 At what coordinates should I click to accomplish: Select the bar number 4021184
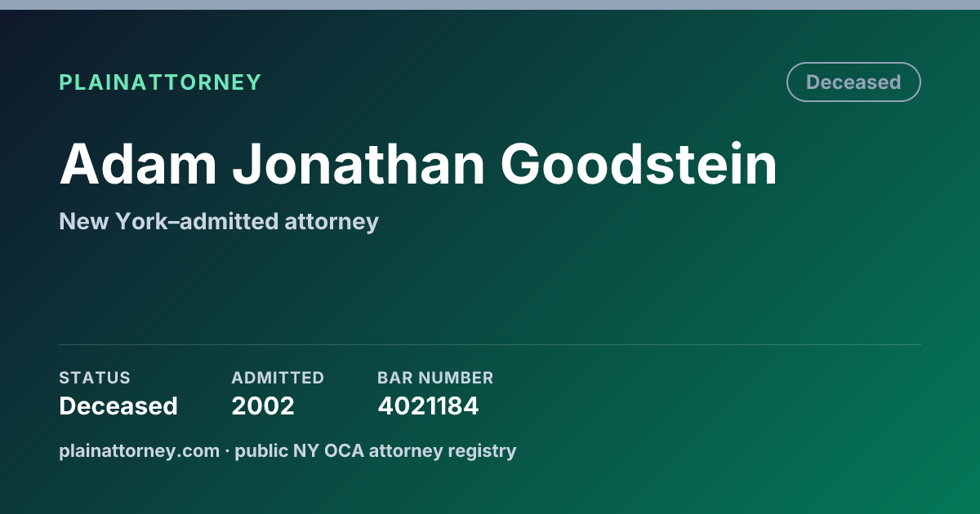tap(428, 405)
